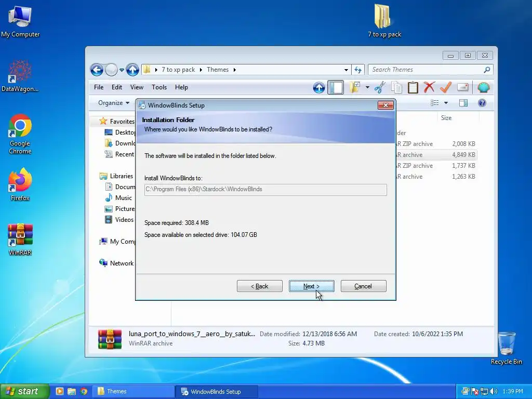Go back to previous setup page
This screenshot has width=532, height=399.
pos(260,286)
